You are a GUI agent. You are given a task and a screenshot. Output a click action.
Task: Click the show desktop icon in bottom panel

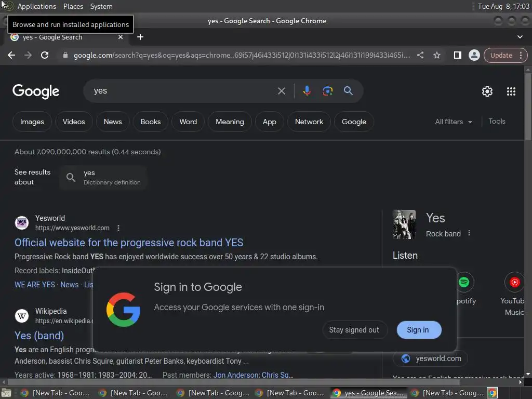pos(6,393)
